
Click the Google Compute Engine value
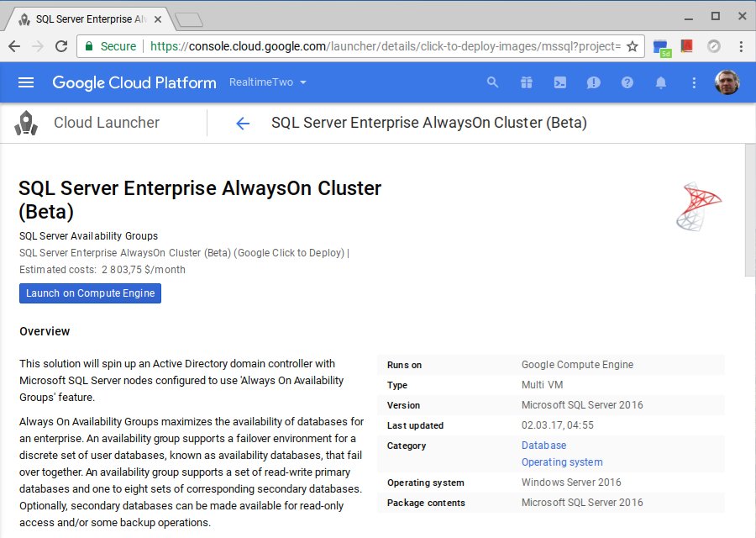point(577,365)
